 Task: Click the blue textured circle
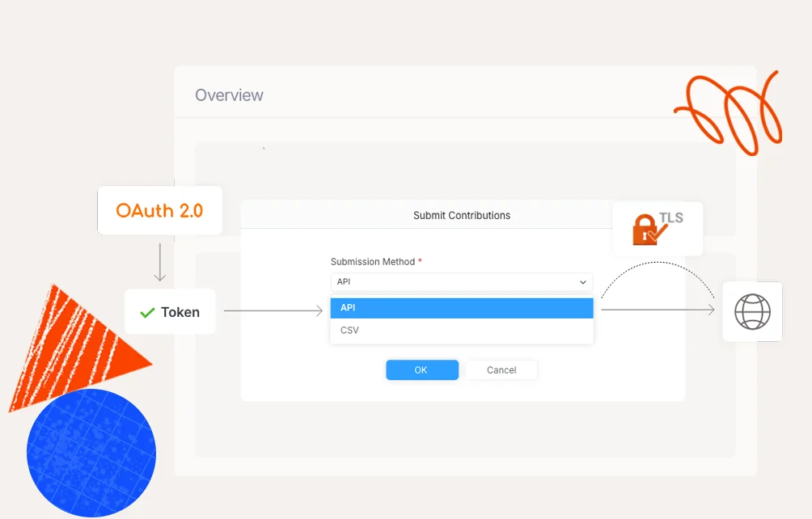click(x=91, y=453)
